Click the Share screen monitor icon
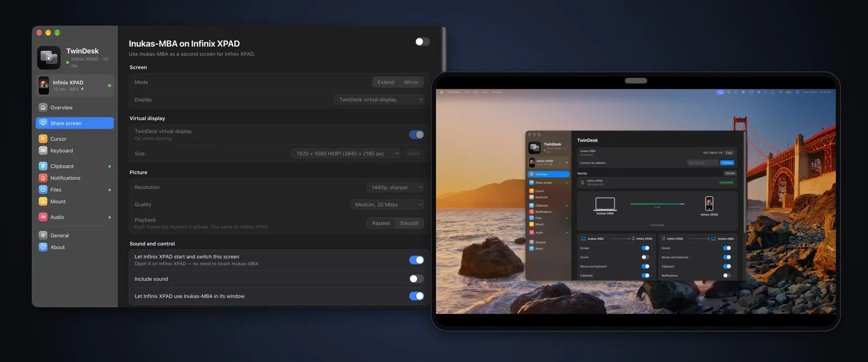Viewport: 868px width, 362px height. [43, 123]
